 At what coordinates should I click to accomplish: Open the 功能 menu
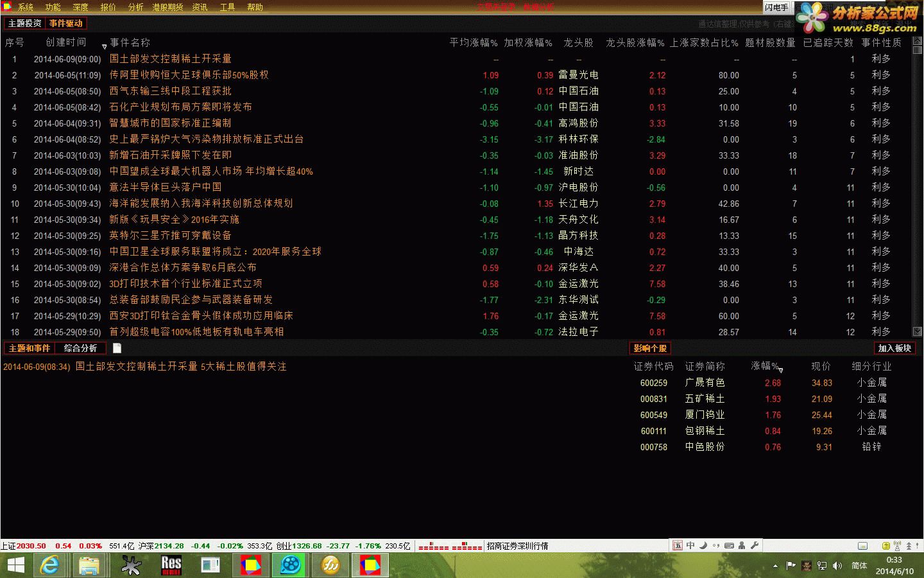click(53, 7)
